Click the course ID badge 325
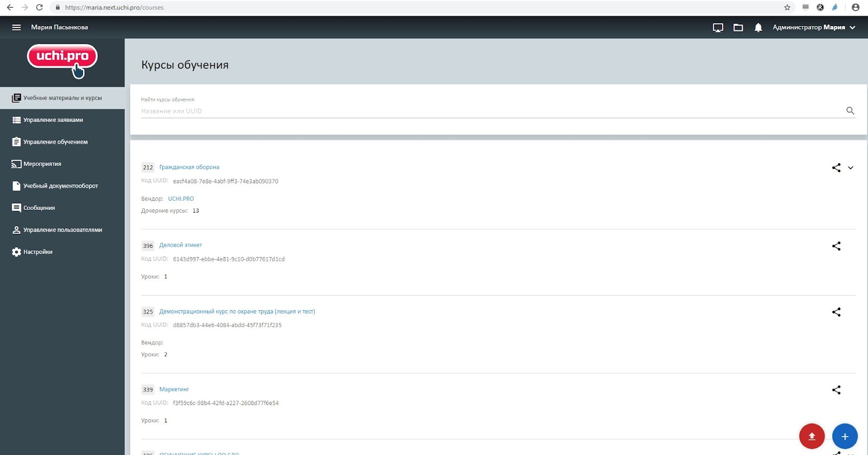Image resolution: width=868 pixels, height=455 pixels. [148, 312]
